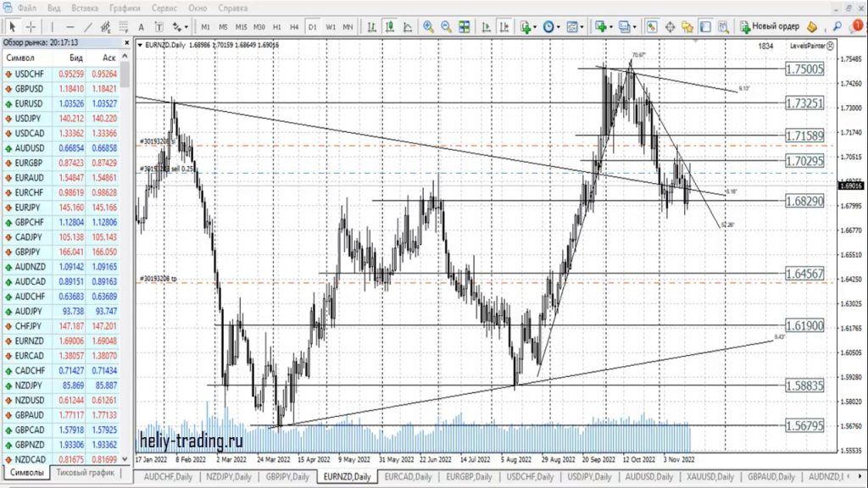
Task: Switch to the GBPJPY,Daily chart tab
Action: 288,477
